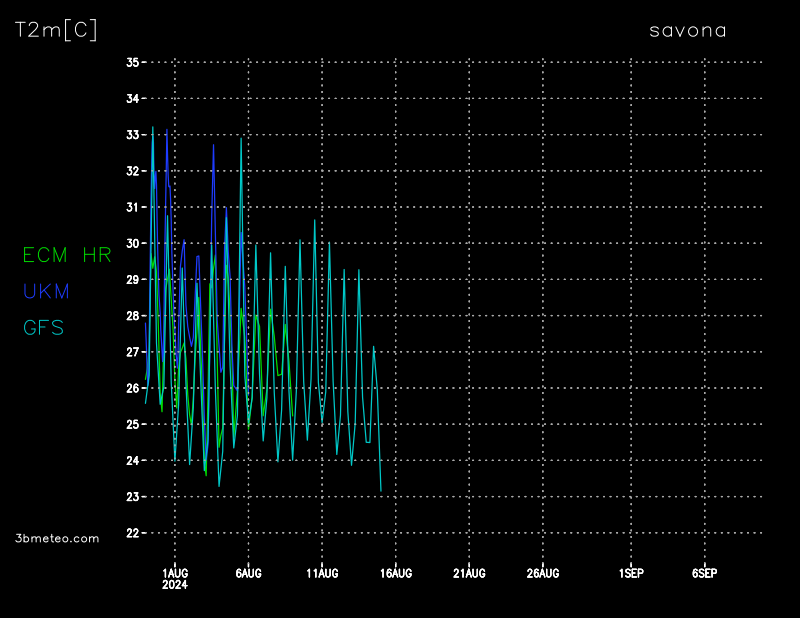Select the 6AUG date marker
Image resolution: width=800 pixels, height=618 pixels.
point(248,573)
